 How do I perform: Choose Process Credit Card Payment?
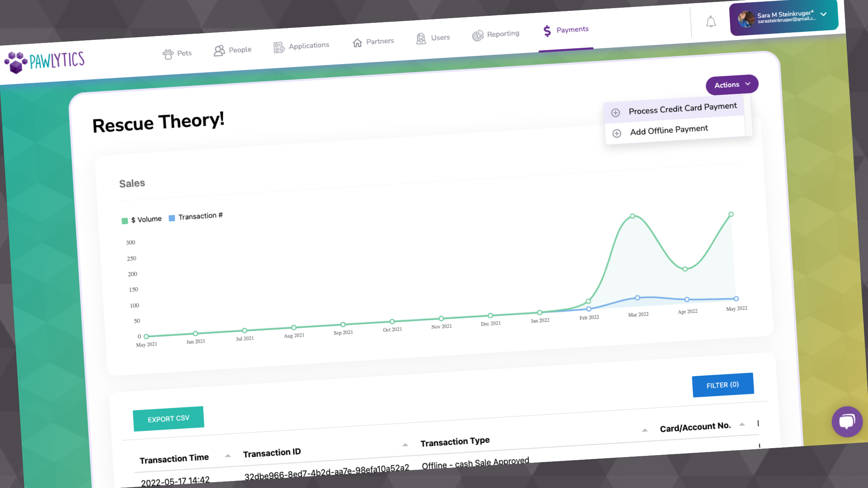coord(675,109)
